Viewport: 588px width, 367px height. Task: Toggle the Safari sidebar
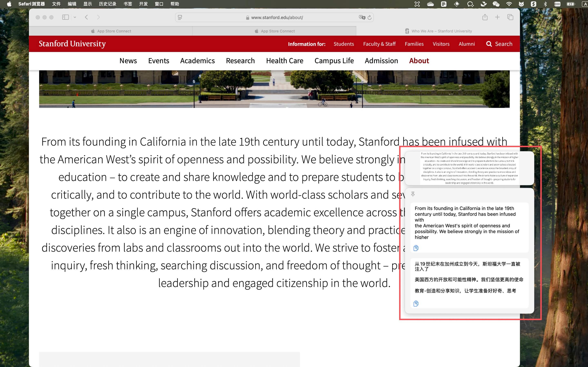coord(65,17)
